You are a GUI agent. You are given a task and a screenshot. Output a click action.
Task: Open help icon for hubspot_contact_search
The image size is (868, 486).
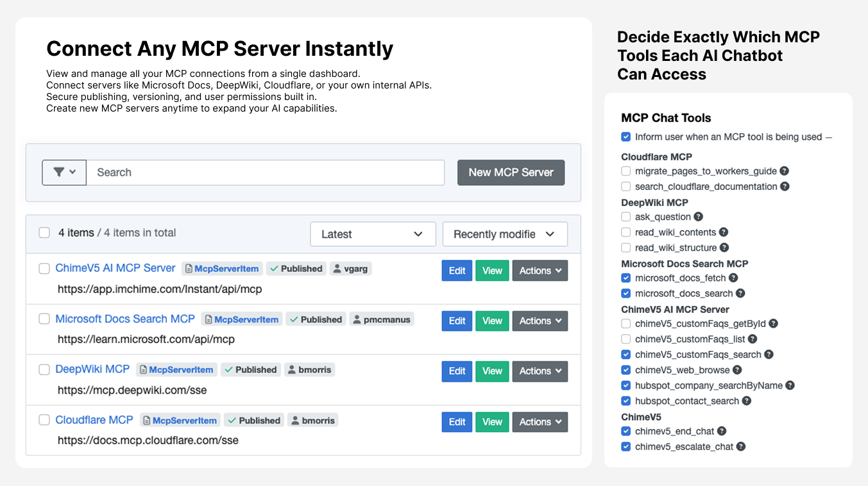(747, 401)
